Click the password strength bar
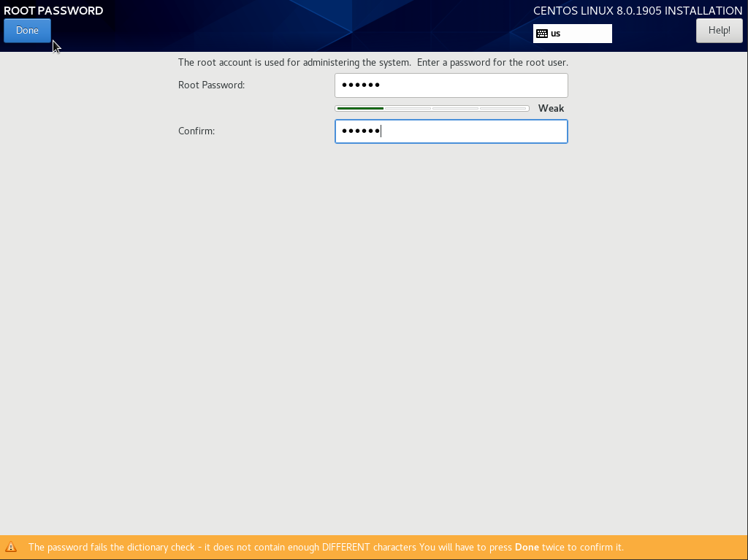748x560 pixels. (x=432, y=108)
